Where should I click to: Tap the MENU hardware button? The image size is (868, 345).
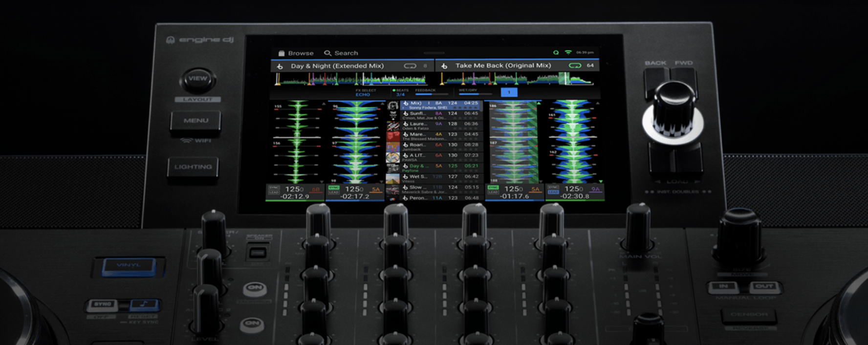195,121
